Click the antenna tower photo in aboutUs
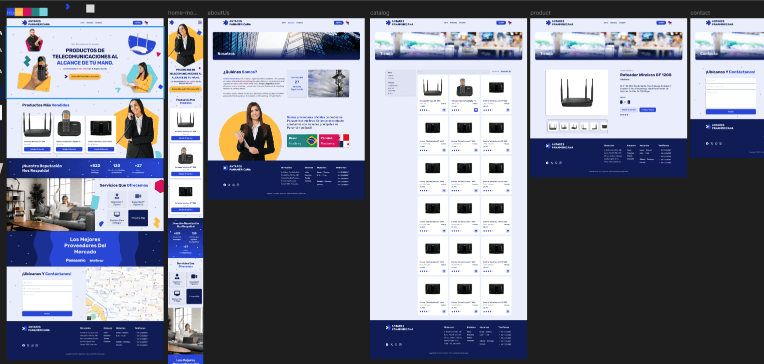764x364 pixels. pyautogui.click(x=328, y=83)
